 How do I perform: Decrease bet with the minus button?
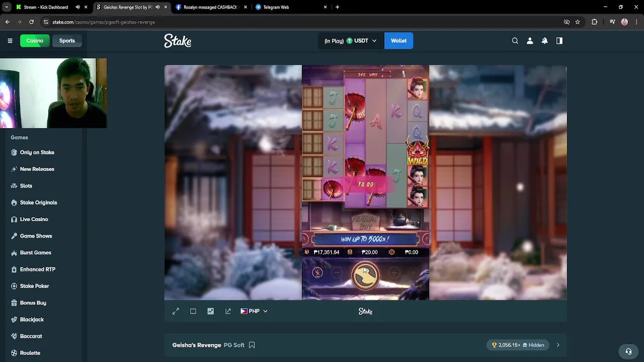tap(337, 273)
